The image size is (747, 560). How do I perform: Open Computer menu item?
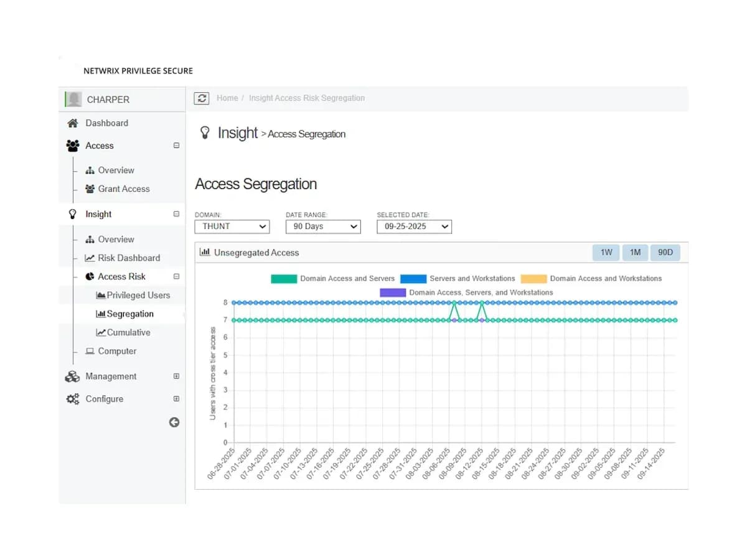[117, 351]
